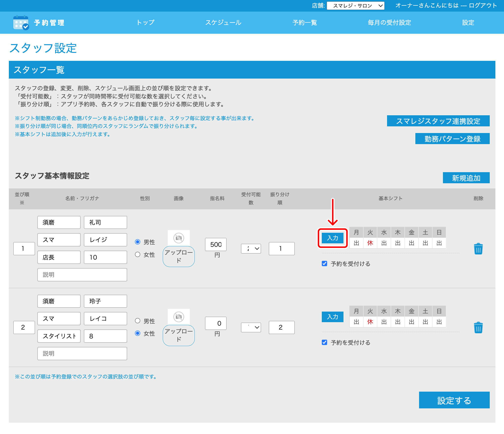
Task: Click アップロード button for first staff image
Action: (179, 256)
